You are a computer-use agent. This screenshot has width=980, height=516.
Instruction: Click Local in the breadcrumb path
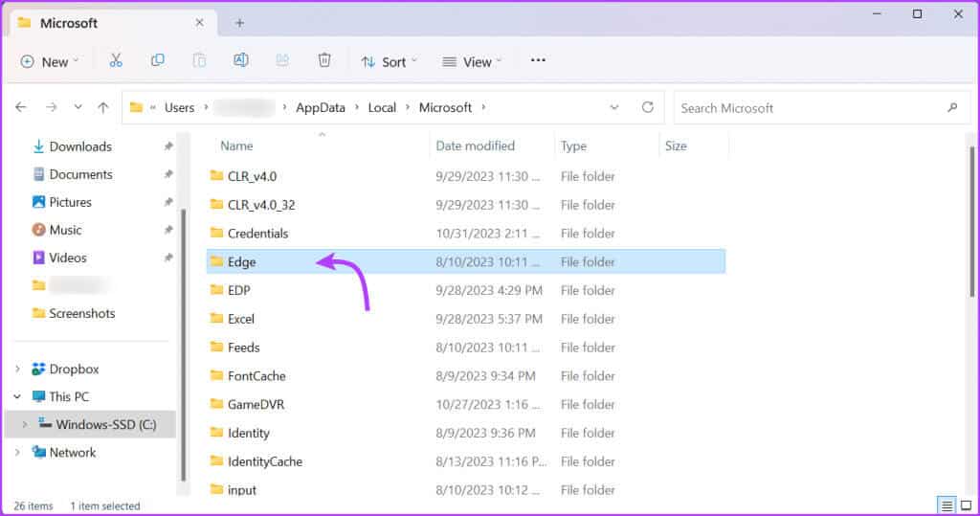tap(382, 107)
